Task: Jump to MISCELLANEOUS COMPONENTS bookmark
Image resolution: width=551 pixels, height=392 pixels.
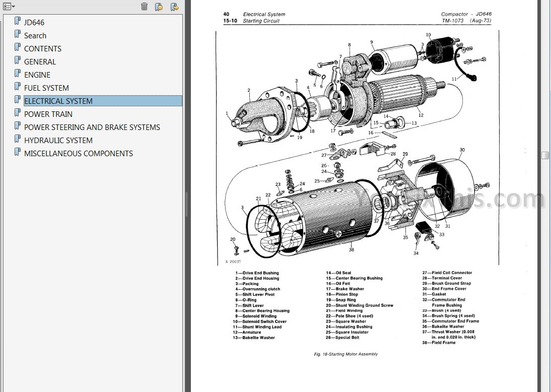Action: point(79,153)
